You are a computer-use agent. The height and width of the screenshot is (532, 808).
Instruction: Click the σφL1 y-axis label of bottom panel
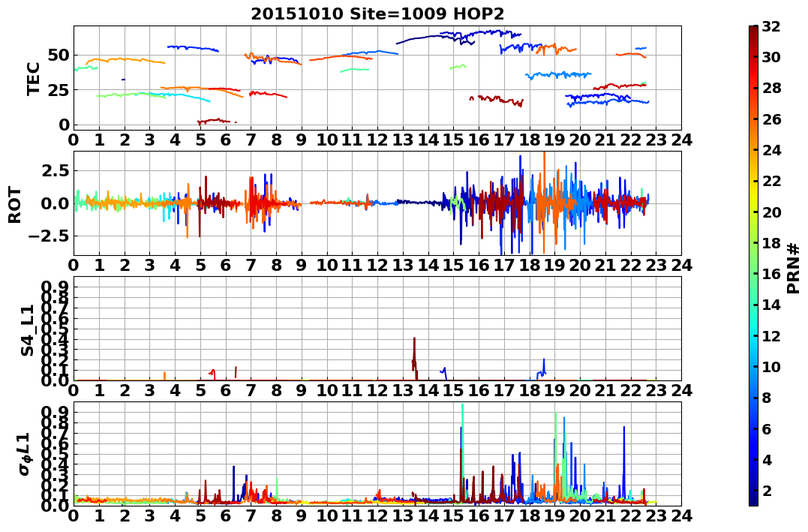25,454
